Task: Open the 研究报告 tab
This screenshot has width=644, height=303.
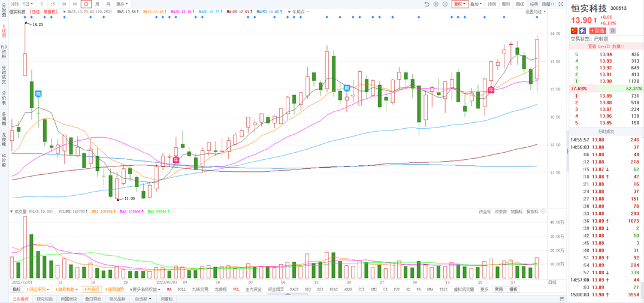Action: [x=45, y=299]
